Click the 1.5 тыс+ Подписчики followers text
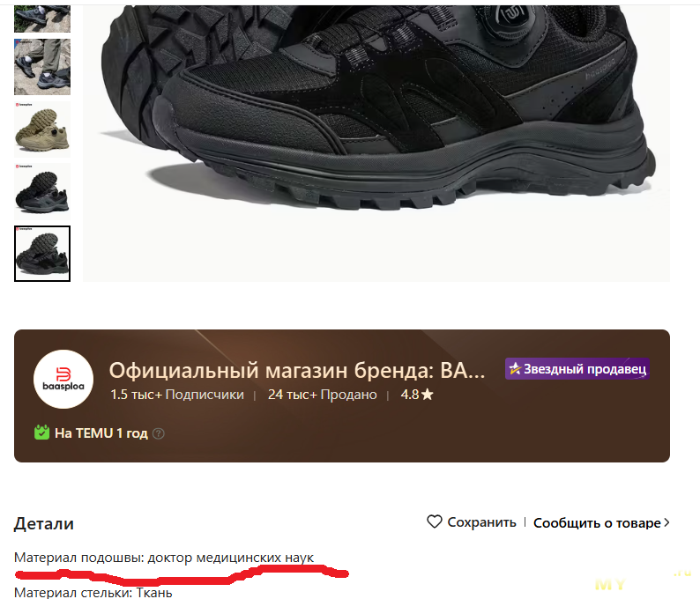 click(x=177, y=395)
